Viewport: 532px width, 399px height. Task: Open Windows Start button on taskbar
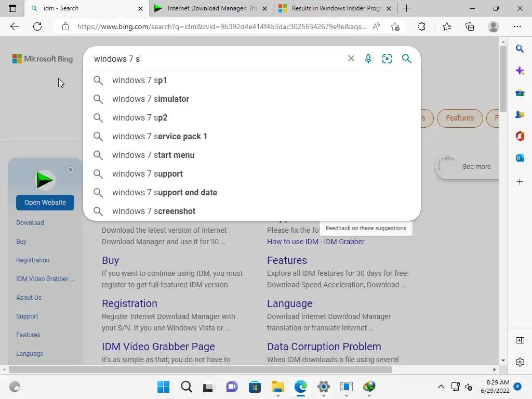click(x=163, y=387)
